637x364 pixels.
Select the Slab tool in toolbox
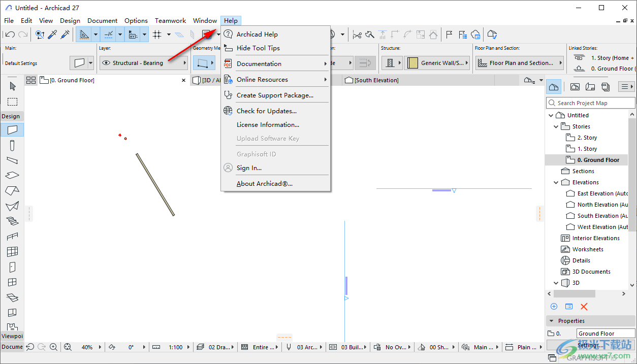(x=12, y=176)
